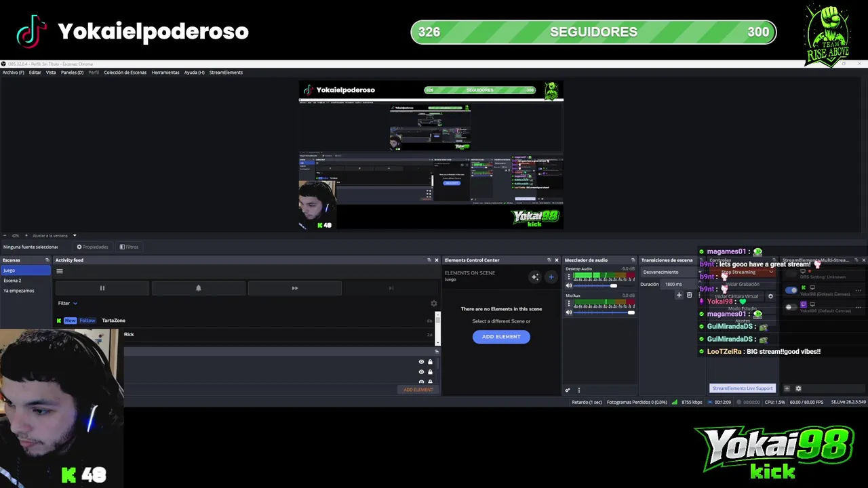Open the StreamElements menu
The image size is (868, 488).
(226, 73)
